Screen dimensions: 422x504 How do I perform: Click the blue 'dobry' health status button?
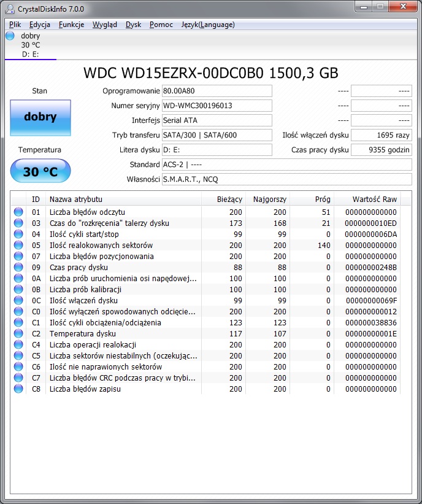[x=40, y=117]
